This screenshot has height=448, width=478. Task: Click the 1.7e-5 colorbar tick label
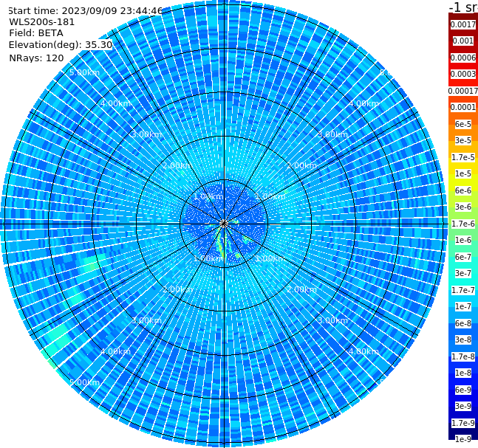pos(463,157)
